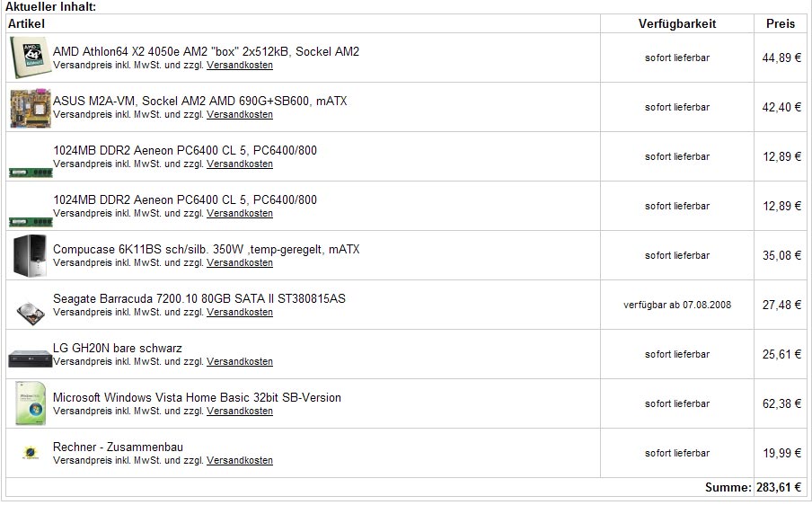The height and width of the screenshot is (505, 812).
Task: Open Versandkosten link under Seagate Barracuda
Action: (x=240, y=313)
